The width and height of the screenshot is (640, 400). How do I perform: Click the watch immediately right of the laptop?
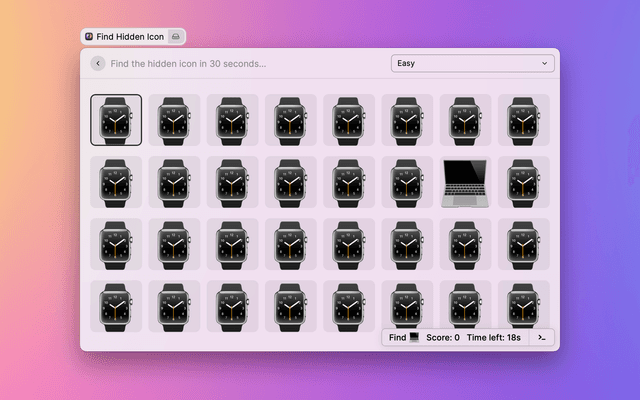pos(523,181)
